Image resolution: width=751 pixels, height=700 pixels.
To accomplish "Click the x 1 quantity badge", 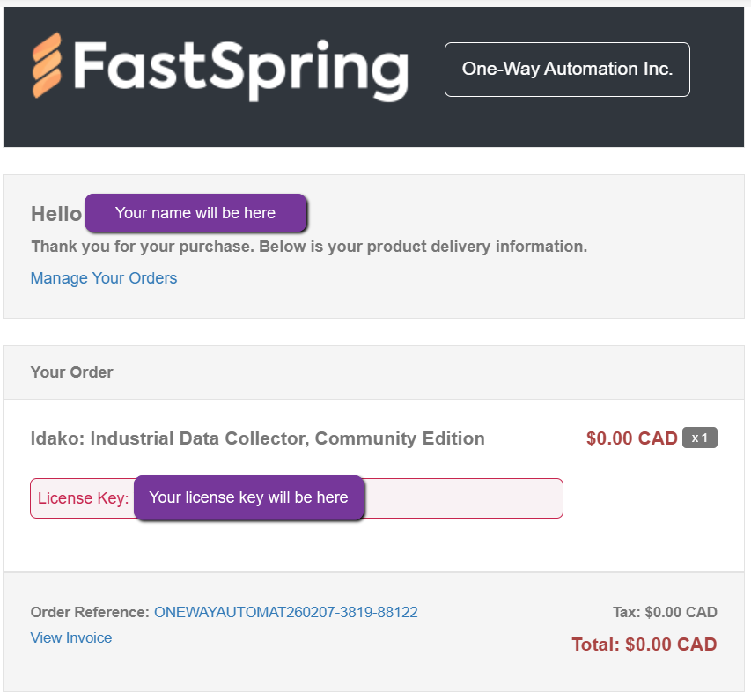I will (x=700, y=438).
